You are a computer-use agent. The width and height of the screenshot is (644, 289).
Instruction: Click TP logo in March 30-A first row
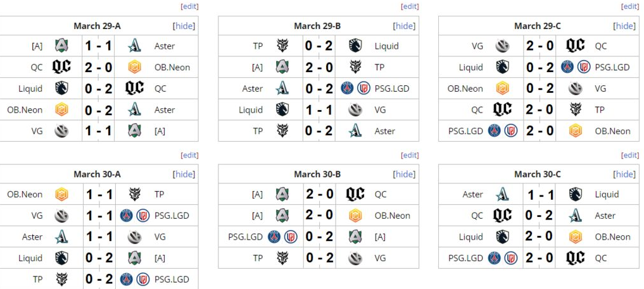134,194
